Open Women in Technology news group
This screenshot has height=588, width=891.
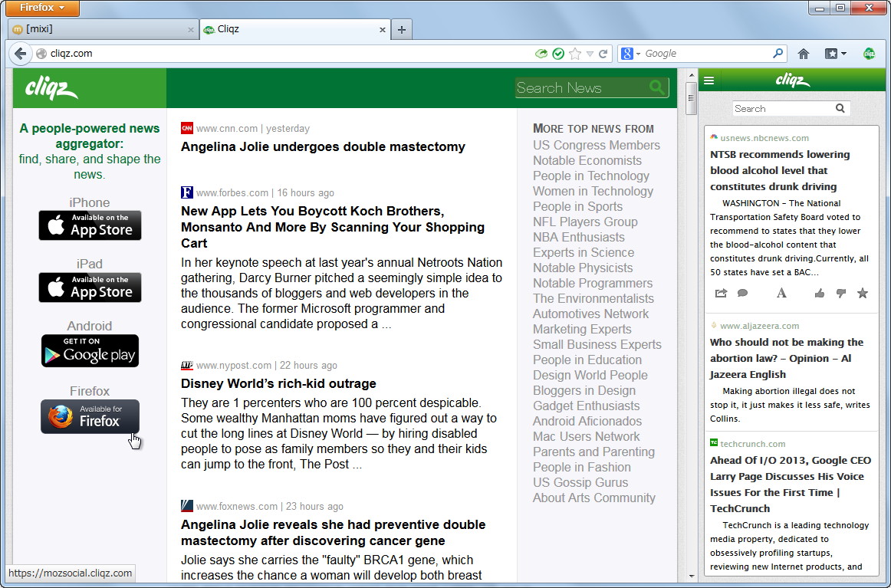click(593, 192)
